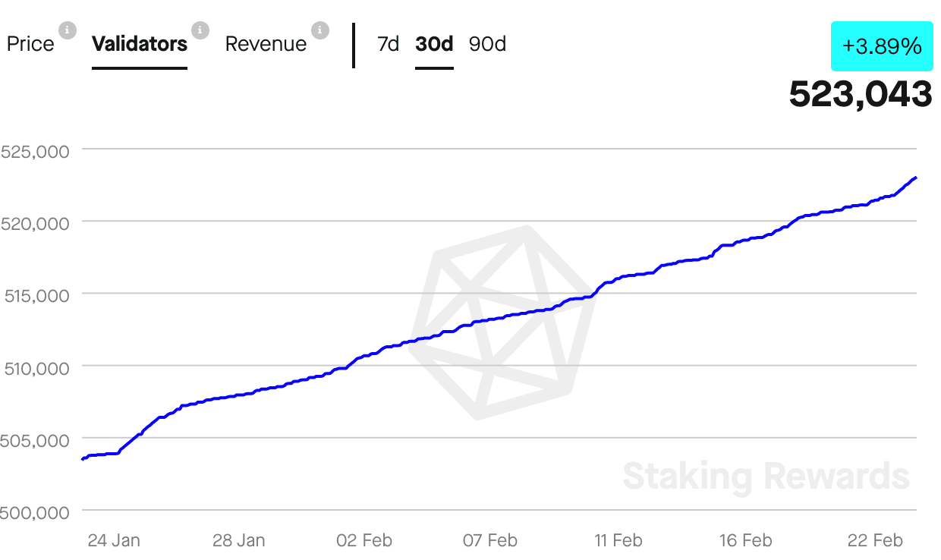Select the 02 Feb axis label
Screen dimensions: 941x560
(364, 540)
